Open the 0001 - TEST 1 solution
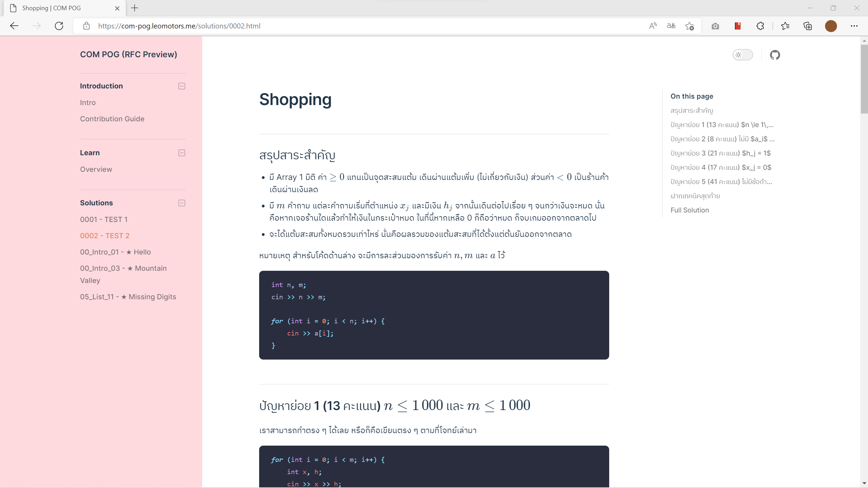868x488 pixels. pyautogui.click(x=103, y=219)
